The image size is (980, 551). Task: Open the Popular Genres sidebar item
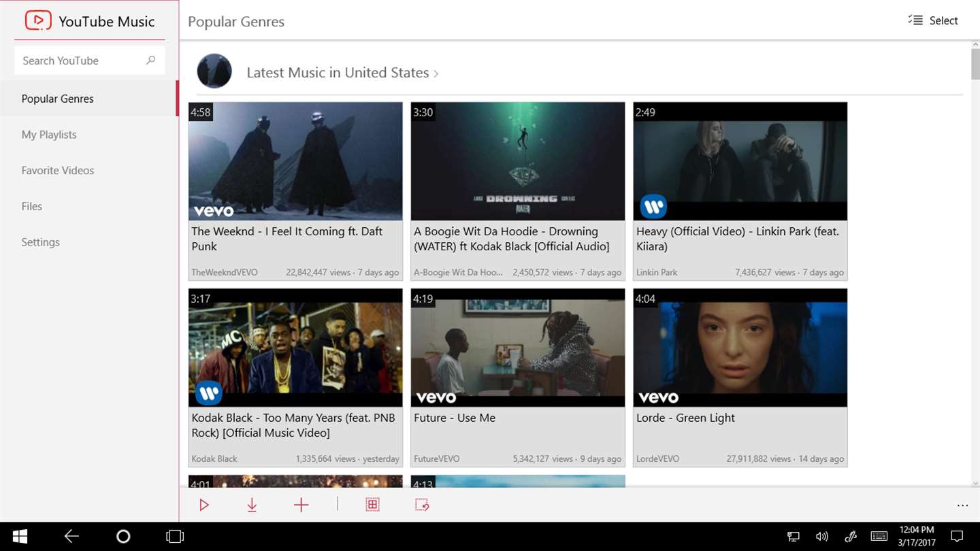tap(89, 99)
